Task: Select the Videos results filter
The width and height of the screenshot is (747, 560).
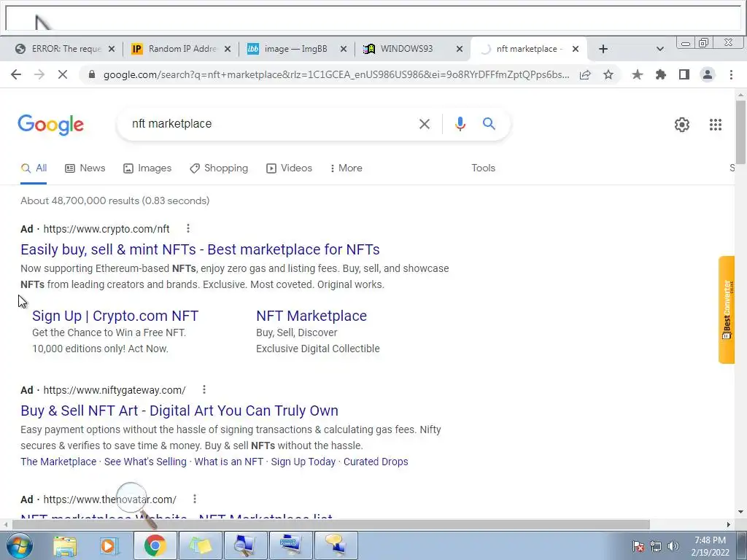Action: [289, 168]
